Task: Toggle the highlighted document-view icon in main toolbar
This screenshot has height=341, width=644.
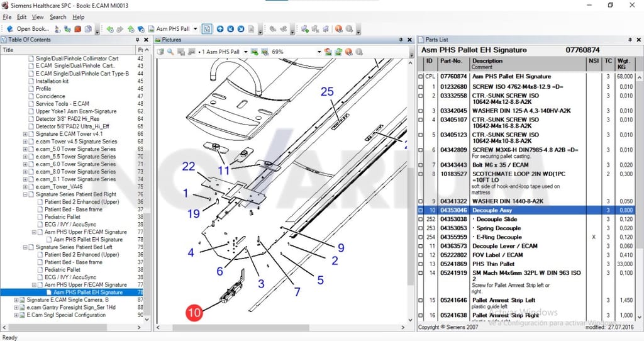Action: tap(207, 29)
